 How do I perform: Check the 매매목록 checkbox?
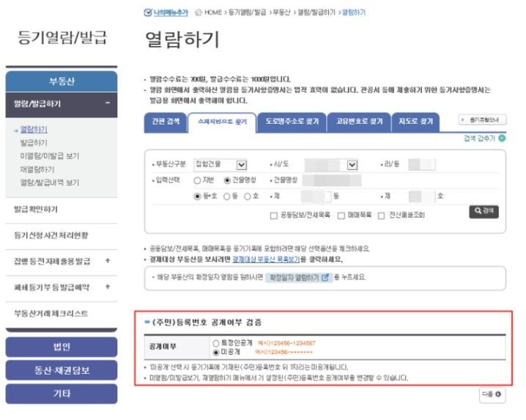pyautogui.click(x=341, y=215)
